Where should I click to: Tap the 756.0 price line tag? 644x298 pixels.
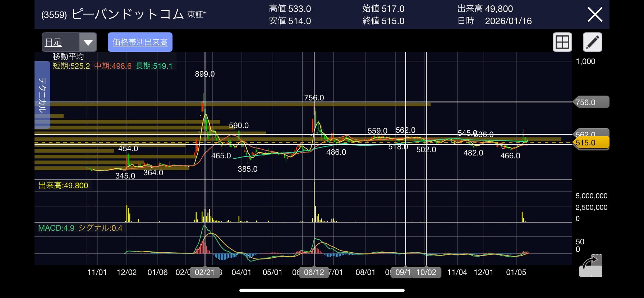point(590,102)
